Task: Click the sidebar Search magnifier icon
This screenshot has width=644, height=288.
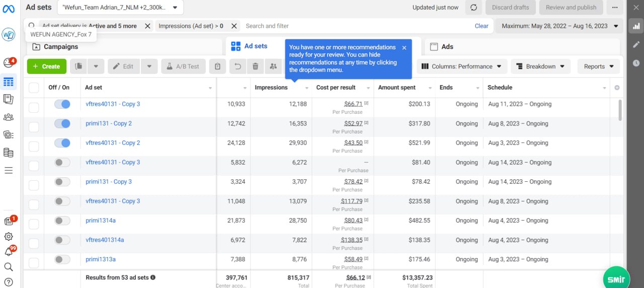Action: 9,267
